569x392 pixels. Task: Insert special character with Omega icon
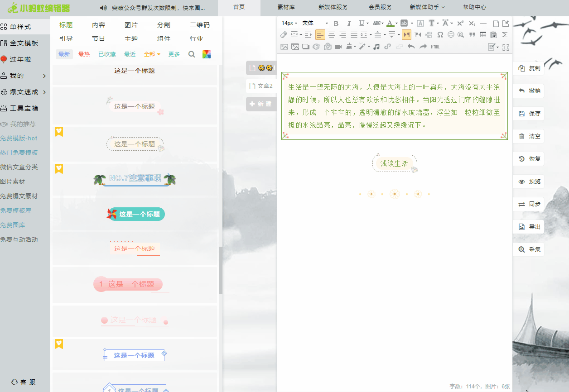pos(440,35)
